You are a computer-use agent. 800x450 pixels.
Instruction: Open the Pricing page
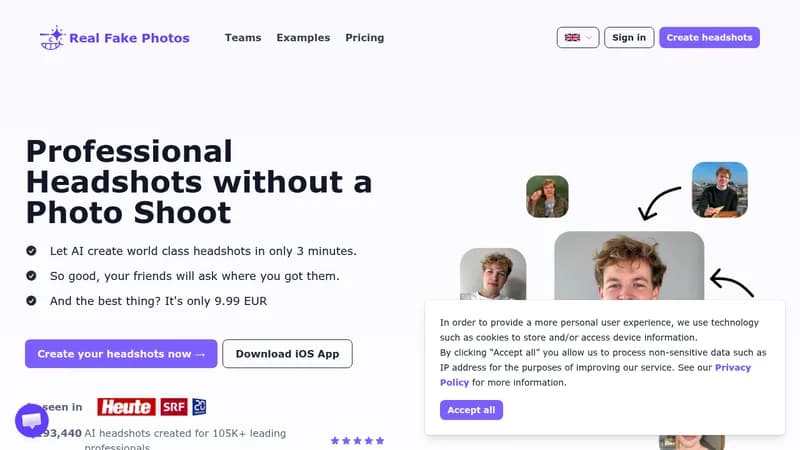[364, 38]
